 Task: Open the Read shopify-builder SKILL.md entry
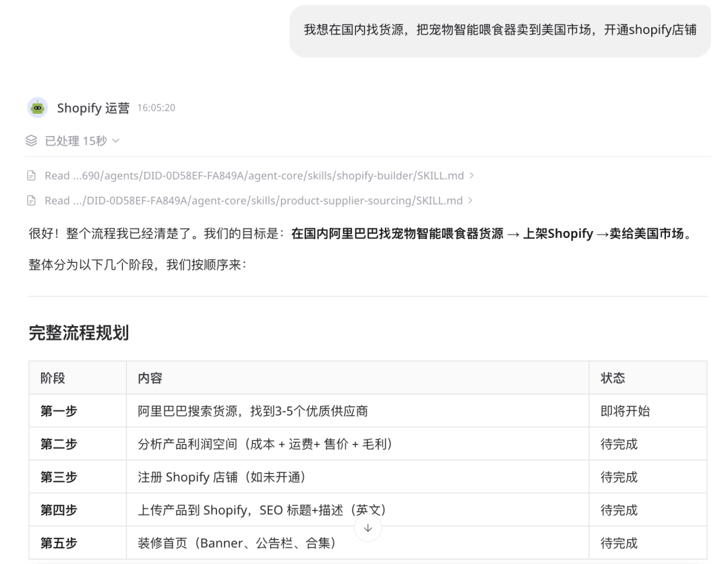254,176
